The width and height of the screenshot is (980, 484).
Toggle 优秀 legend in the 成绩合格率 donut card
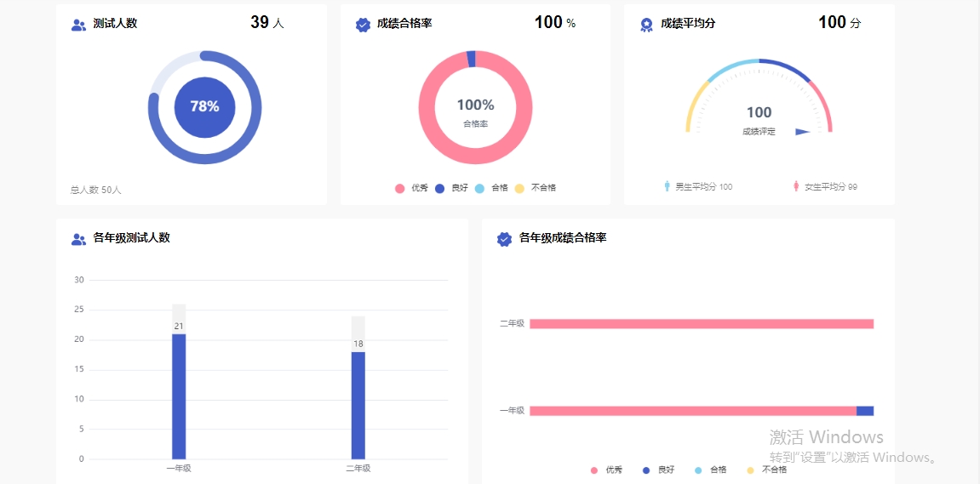(x=411, y=188)
